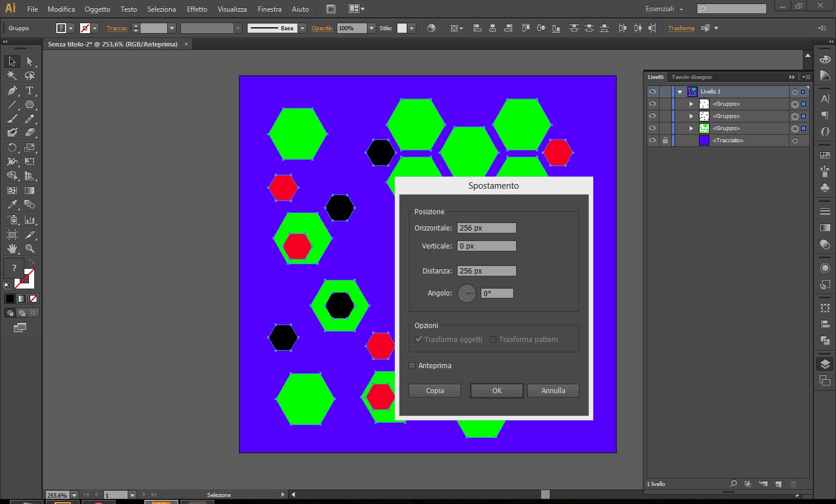
Task: Open the Stile graphic style dropdown
Action: coord(412,28)
